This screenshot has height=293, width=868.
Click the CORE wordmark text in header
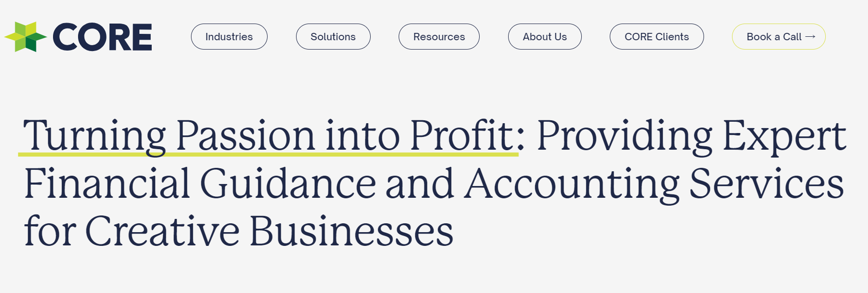[103, 37]
